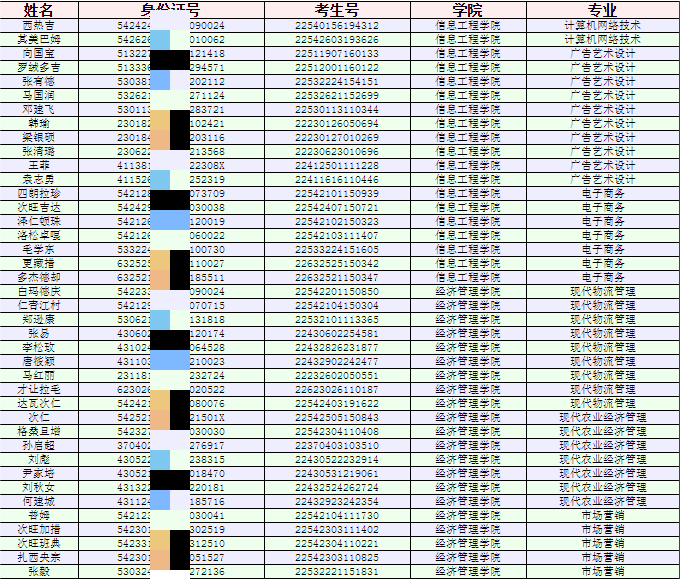Select the name cell 何建斌
Viewport: 680px width, 581px height.
click(39, 501)
